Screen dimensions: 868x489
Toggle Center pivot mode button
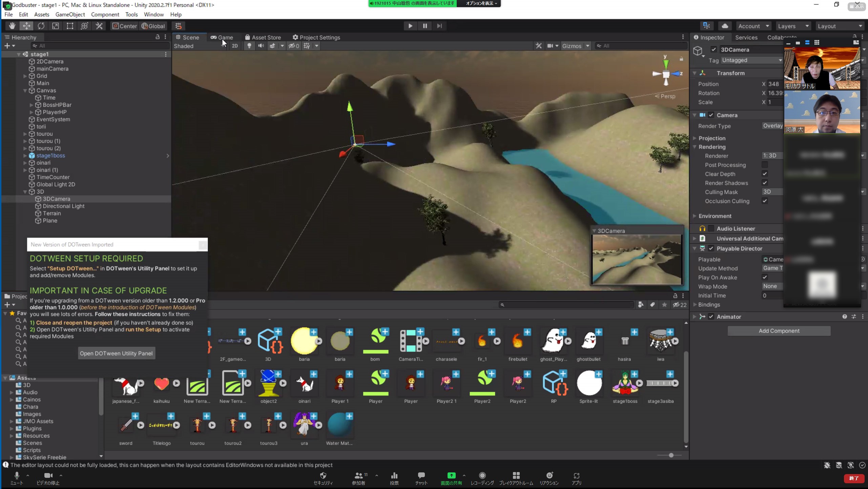coord(124,26)
